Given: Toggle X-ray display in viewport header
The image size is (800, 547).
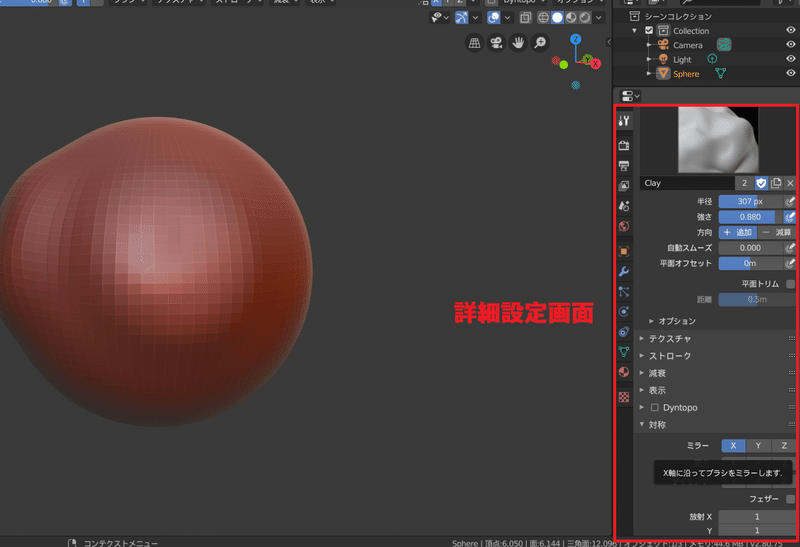Looking at the screenshot, I should click(x=525, y=18).
